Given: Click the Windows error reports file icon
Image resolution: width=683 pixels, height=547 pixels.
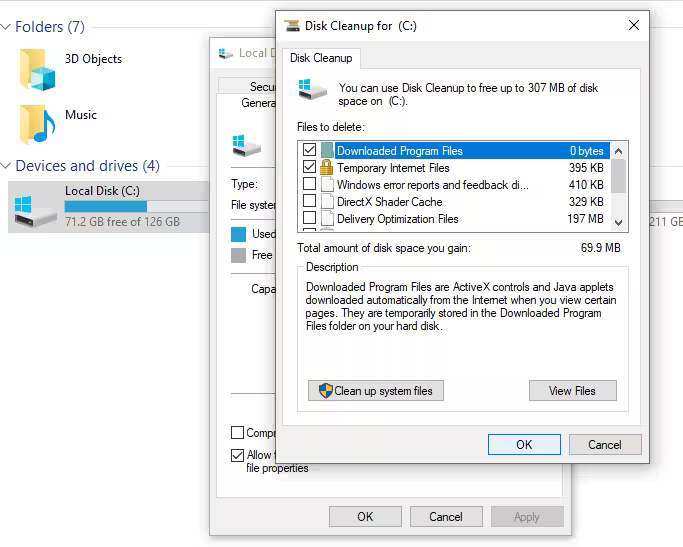Looking at the screenshot, I should click(x=327, y=185).
